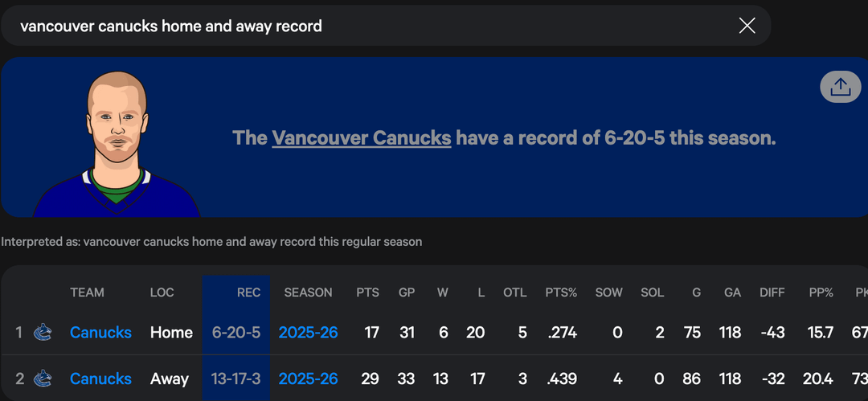Click the Canucks logo in the Home row
This screenshot has width=868, height=401.
pyautogui.click(x=43, y=332)
